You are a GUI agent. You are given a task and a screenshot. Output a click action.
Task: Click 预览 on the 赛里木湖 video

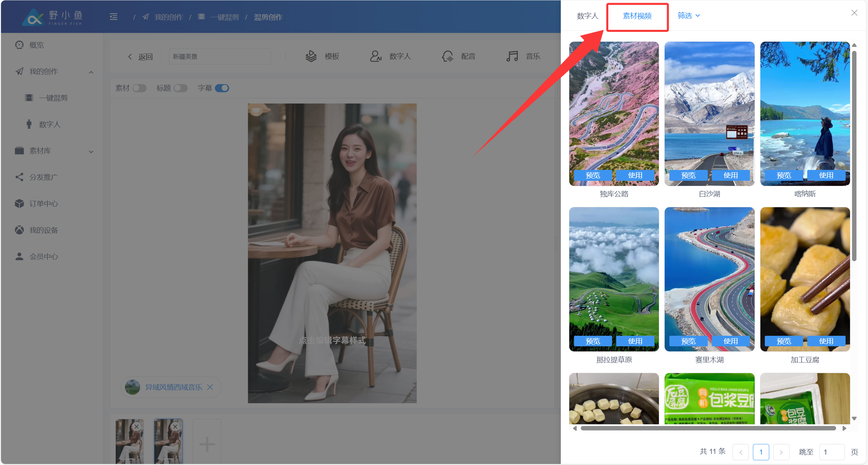(688, 341)
